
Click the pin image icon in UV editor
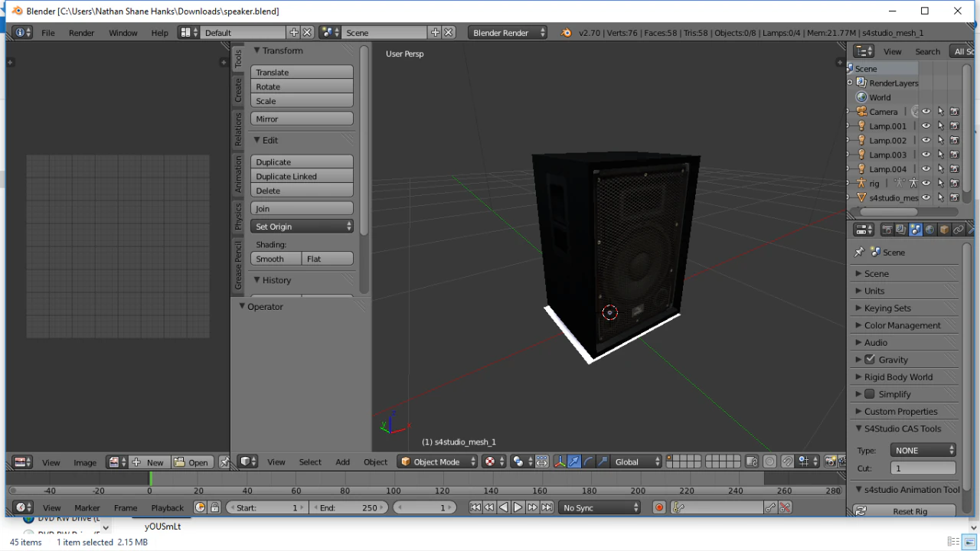[224, 462]
